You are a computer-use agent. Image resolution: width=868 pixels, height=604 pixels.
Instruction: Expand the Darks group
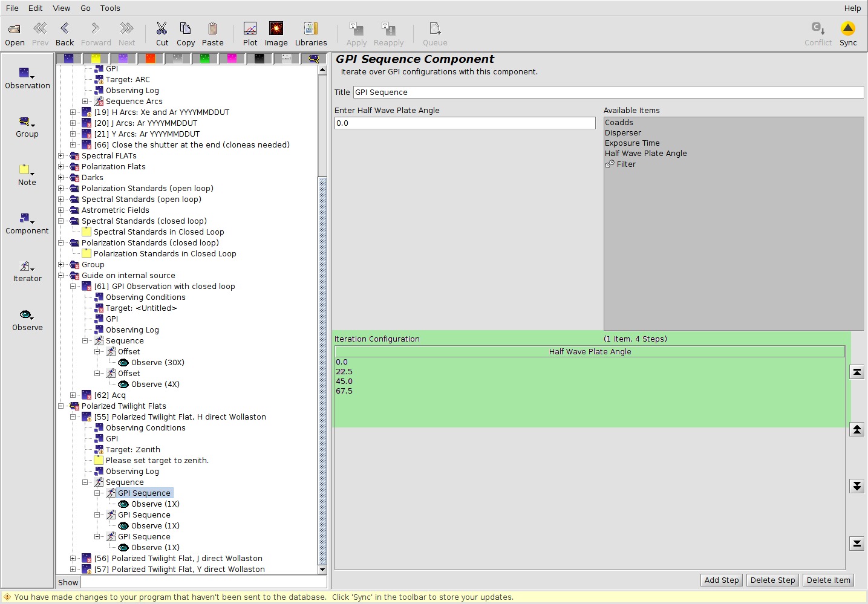coord(61,178)
